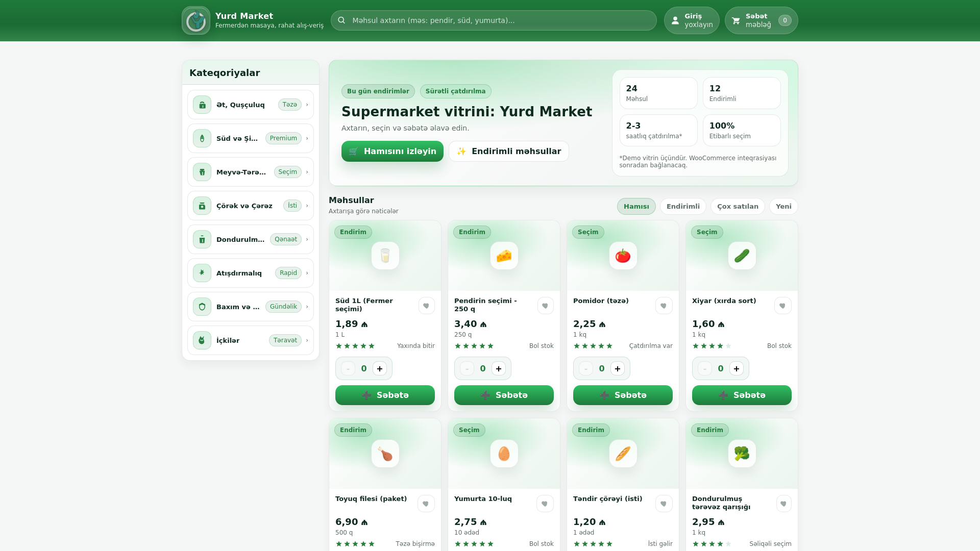This screenshot has height=551, width=980.
Task: Select the Çox satılan filter tab
Action: (x=738, y=206)
